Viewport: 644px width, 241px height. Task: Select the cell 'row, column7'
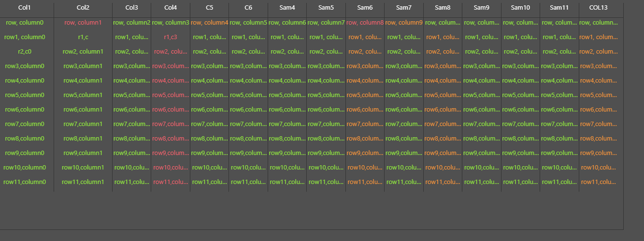point(326,23)
